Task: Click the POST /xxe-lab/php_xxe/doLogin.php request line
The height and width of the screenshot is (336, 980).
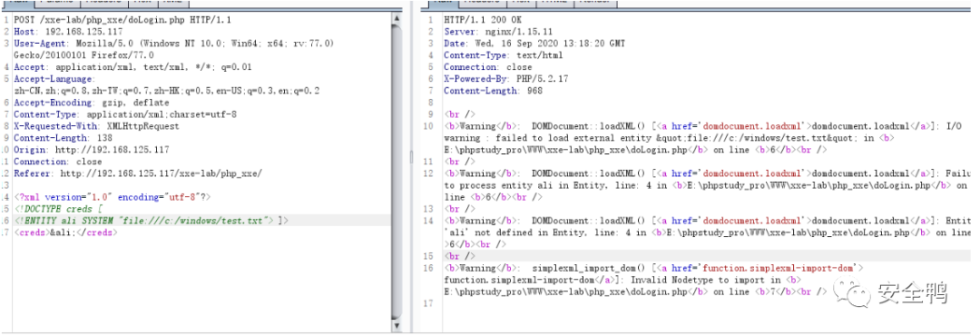Action: click(122, 19)
